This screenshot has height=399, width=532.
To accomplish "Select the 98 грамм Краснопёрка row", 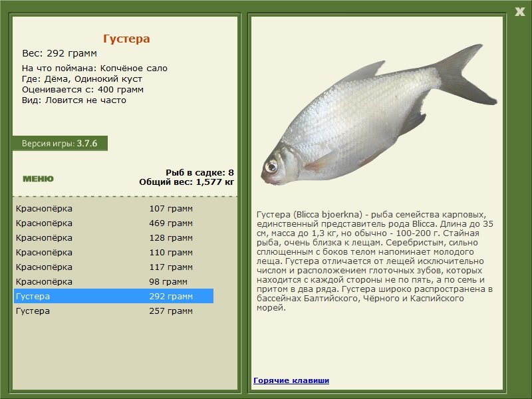I will 114,281.
